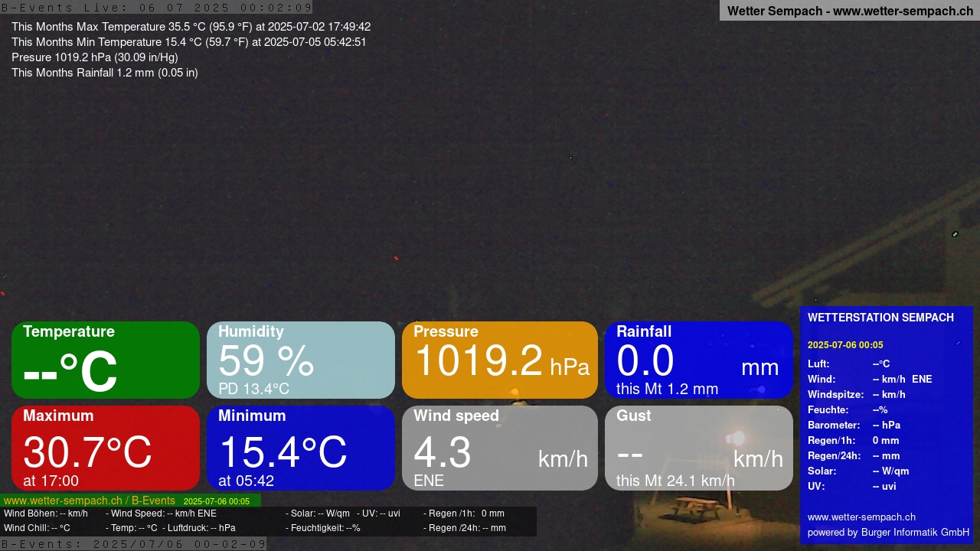Click the Barometer row in station panel
Viewport: 980px width, 551px height.
pos(854,425)
